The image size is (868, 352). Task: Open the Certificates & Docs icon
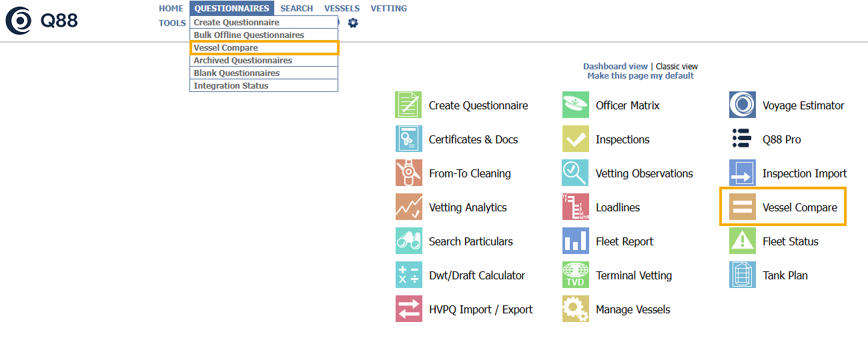408,139
